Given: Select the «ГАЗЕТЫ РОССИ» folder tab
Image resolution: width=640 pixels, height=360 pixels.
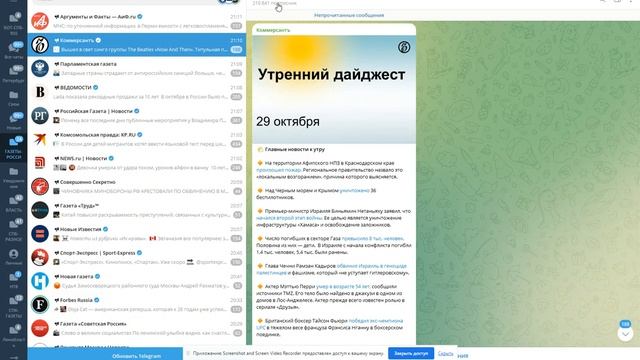Looking at the screenshot, I should [13, 148].
